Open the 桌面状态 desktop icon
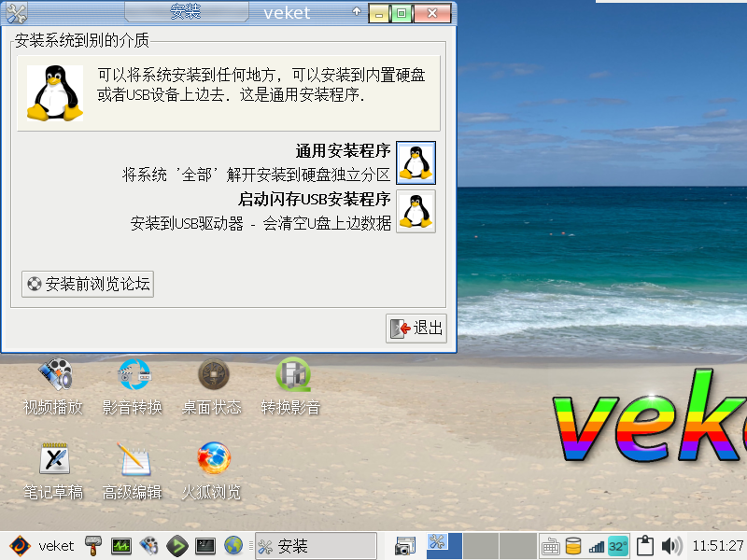Viewport: 747px width, 560px height. (212, 386)
